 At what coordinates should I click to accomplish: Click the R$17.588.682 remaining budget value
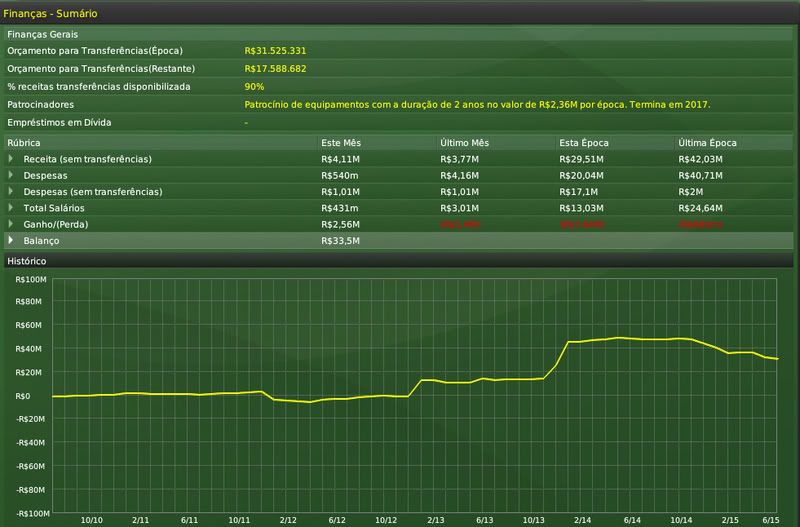click(x=275, y=68)
